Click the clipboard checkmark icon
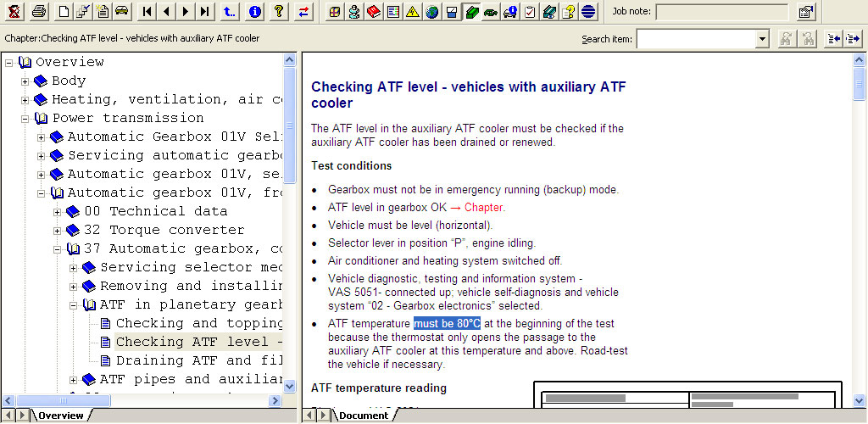 (x=530, y=12)
